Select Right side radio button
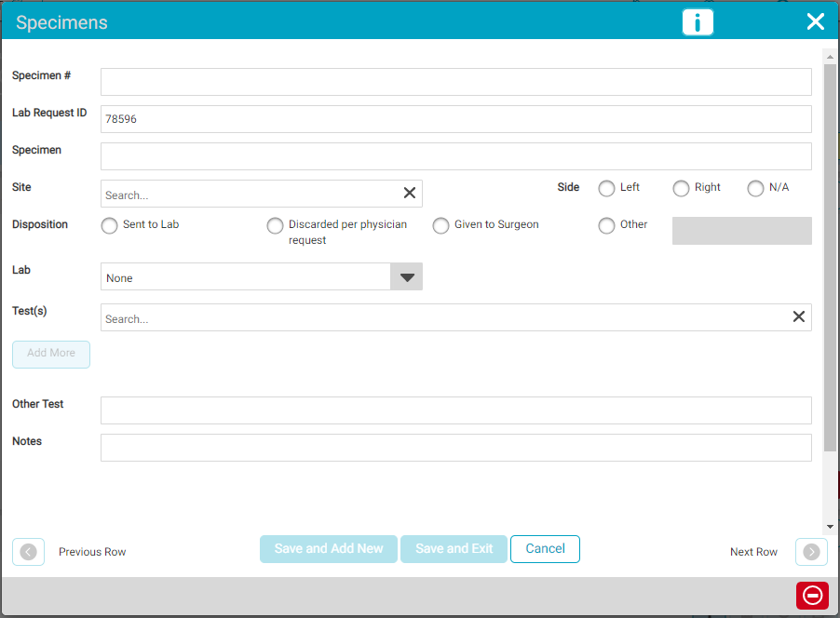Screen dimensions: 840x618 (x=681, y=189)
